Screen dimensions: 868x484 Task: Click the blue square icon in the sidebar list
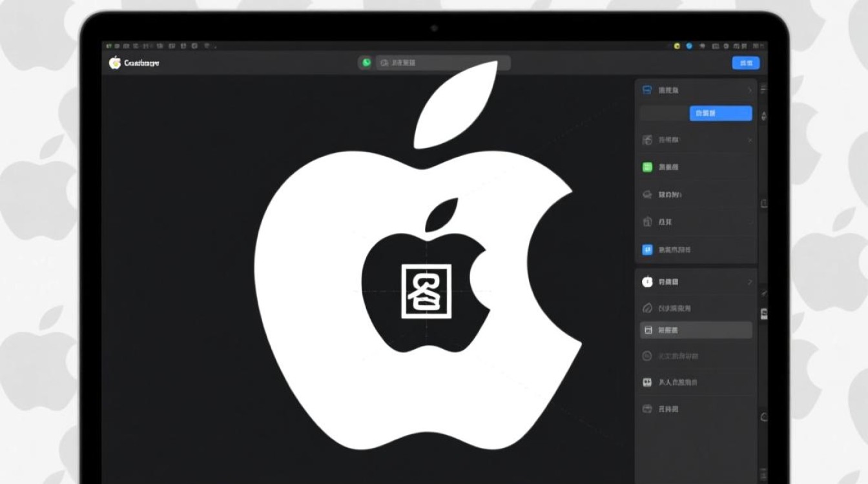tap(648, 250)
